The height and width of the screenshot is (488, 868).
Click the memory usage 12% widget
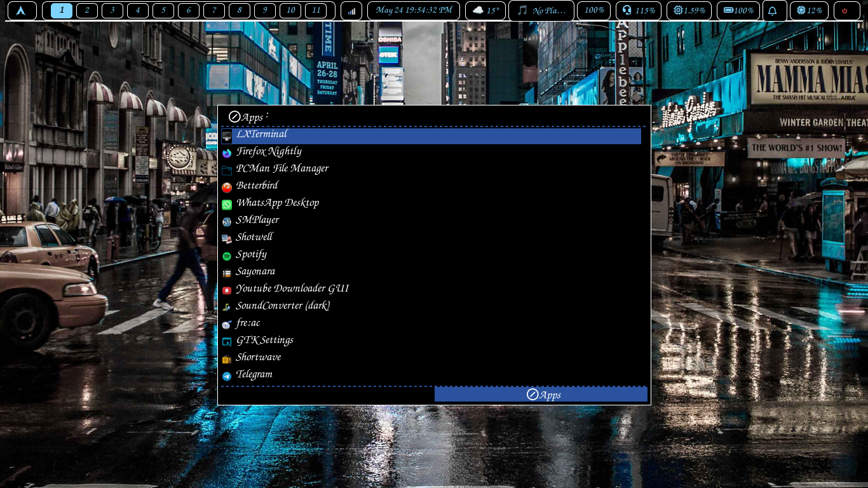pos(809,11)
